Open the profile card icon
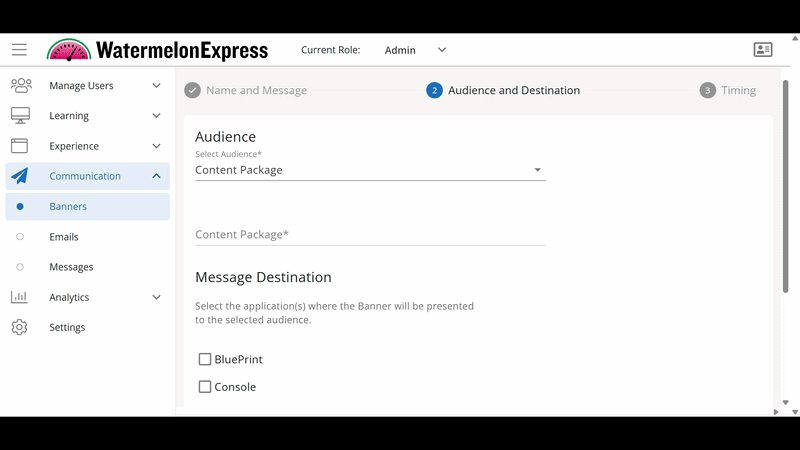Image resolution: width=800 pixels, height=450 pixels. (x=763, y=50)
